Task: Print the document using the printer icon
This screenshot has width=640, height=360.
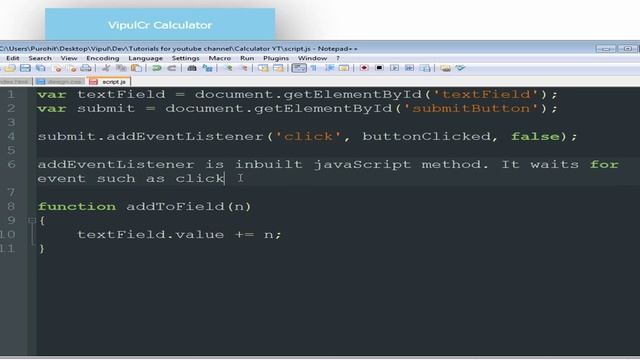Action: 86,68
